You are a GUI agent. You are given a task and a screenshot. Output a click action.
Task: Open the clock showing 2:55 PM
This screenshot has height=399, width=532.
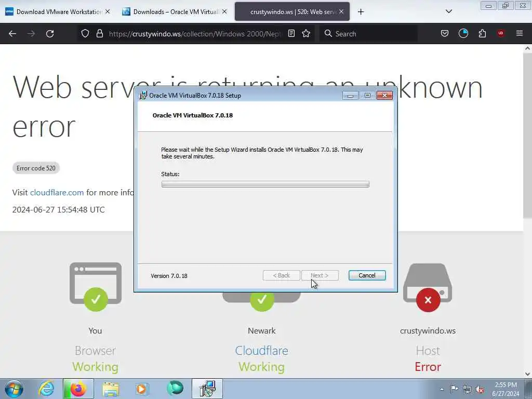pos(506,389)
